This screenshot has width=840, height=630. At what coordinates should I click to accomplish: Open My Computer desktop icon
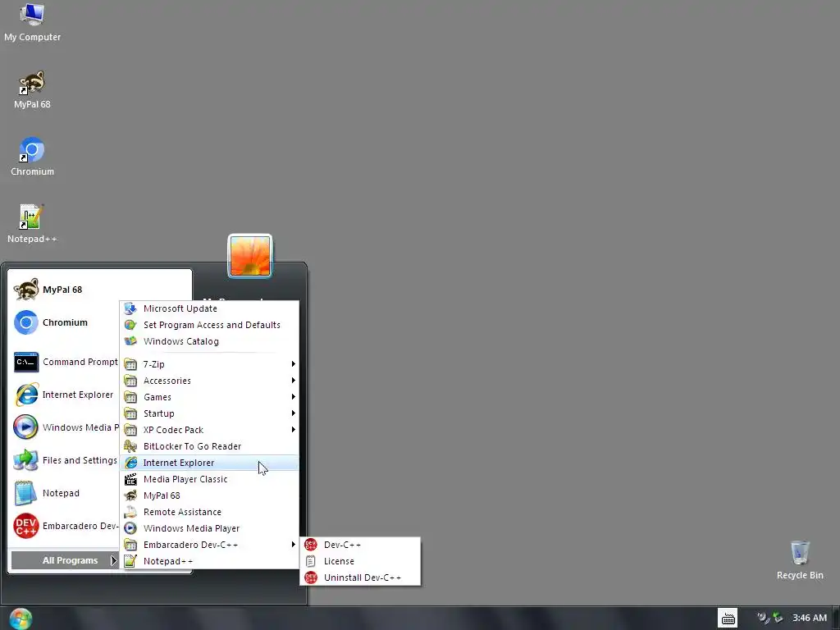point(32,22)
